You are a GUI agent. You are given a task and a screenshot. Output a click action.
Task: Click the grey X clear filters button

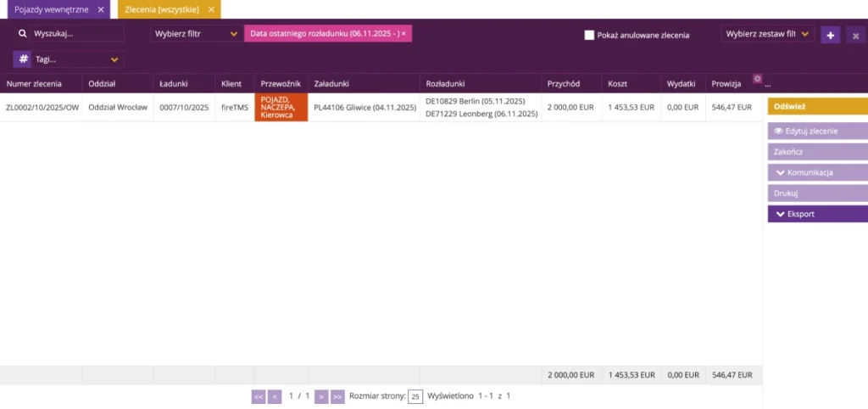tap(855, 35)
